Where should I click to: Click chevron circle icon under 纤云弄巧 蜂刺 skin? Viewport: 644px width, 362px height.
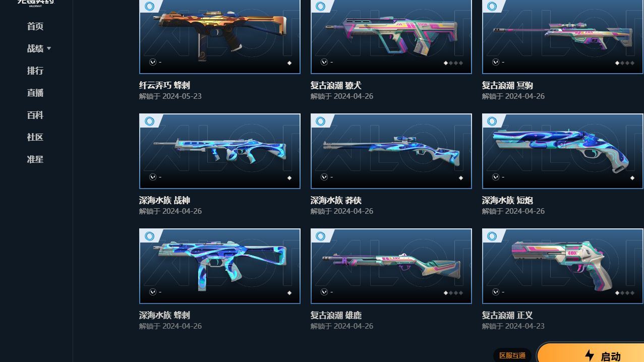153,62
